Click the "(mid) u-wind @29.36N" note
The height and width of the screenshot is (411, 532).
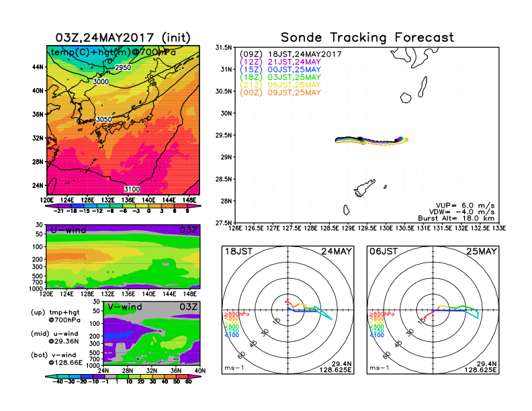[x=54, y=337]
